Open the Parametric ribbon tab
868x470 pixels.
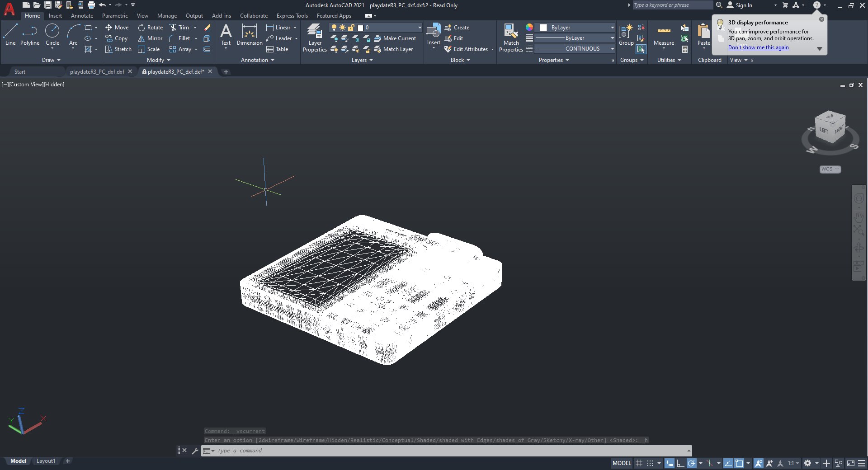tap(115, 16)
